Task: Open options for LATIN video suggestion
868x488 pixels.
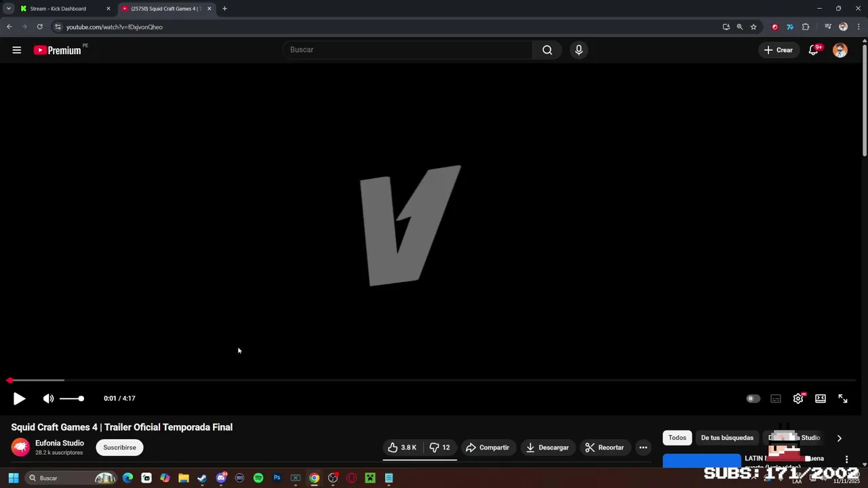Action: [846, 460]
